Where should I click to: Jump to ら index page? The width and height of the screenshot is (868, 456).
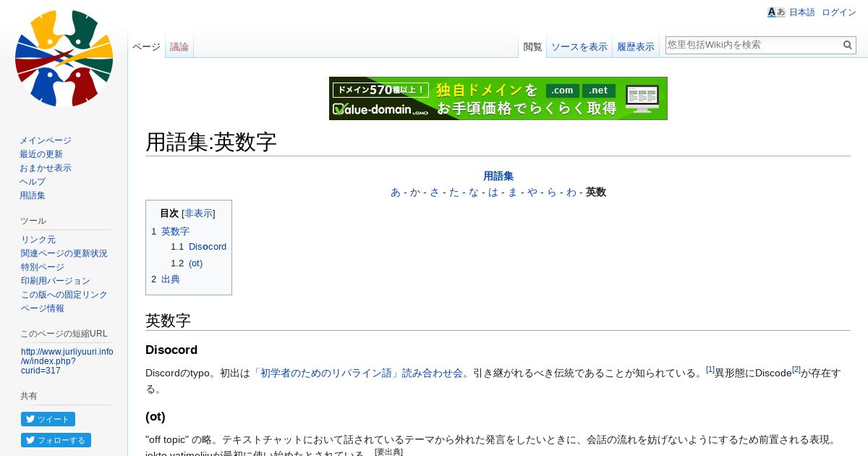point(551,193)
